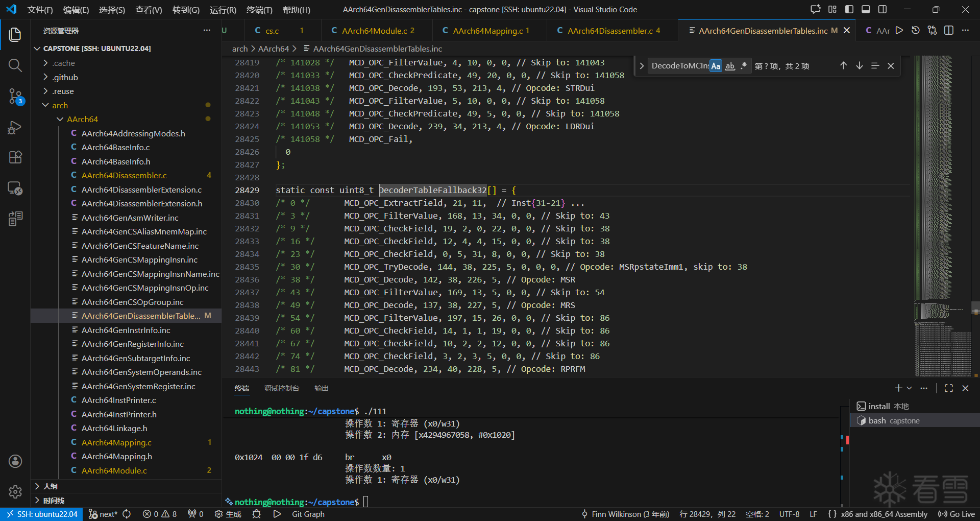The image size is (980, 521).
Task: Toggle primary side bar layout icon
Action: (x=849, y=9)
